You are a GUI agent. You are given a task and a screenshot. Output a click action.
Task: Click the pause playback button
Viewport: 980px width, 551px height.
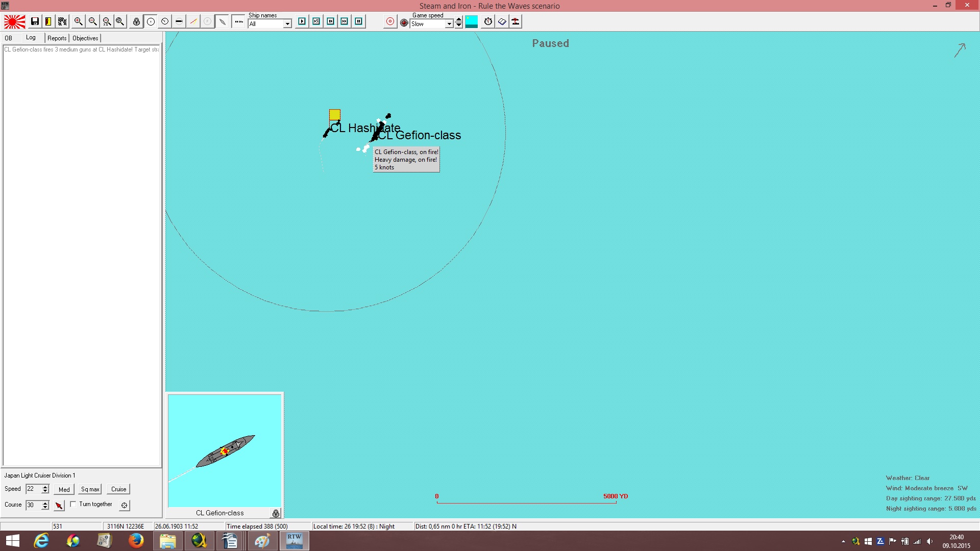point(358,21)
